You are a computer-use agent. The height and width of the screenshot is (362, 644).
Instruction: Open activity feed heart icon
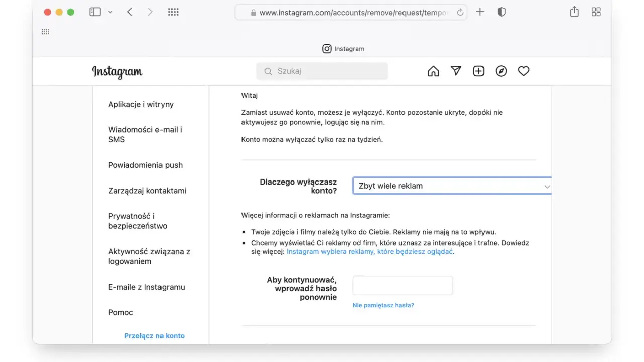click(524, 71)
